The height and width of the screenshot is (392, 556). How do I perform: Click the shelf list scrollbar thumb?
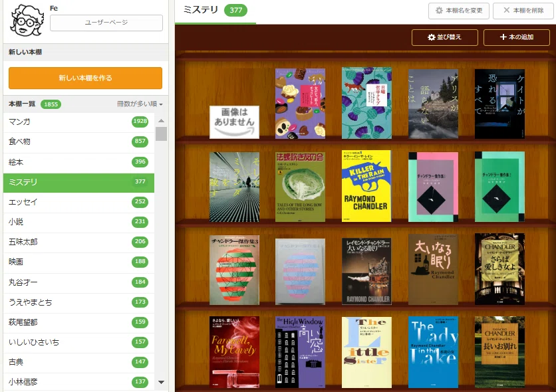(162, 134)
